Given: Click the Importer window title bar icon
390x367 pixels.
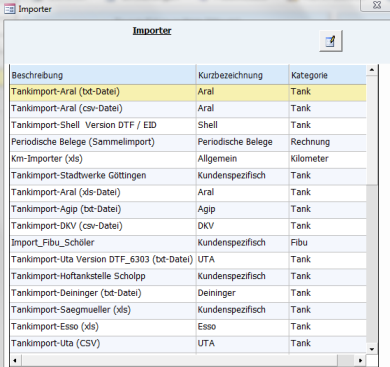Looking at the screenshot, I should pos(9,9).
